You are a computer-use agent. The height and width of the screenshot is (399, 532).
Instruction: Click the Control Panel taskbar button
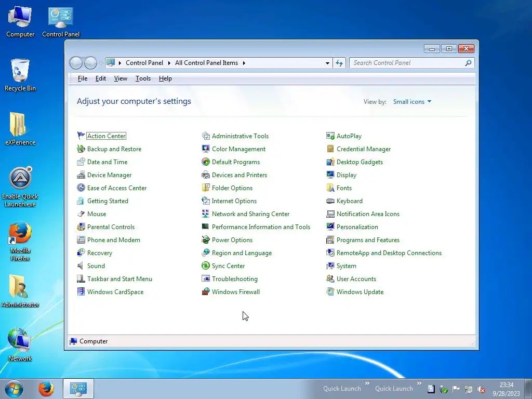tap(78, 389)
